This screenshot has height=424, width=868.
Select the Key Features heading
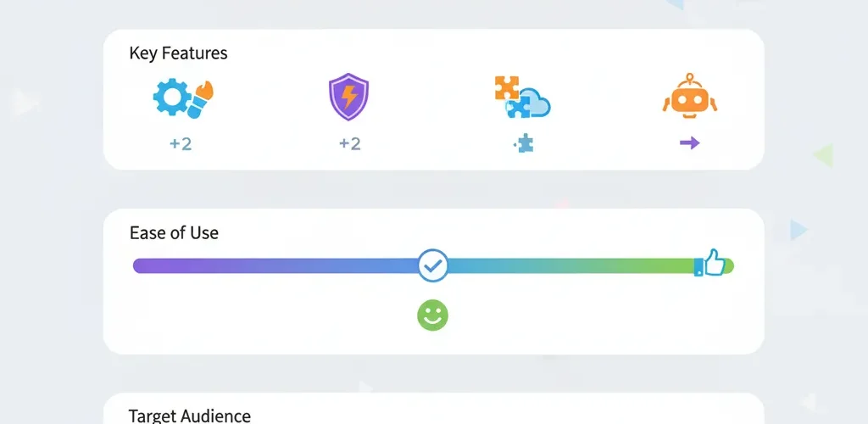click(178, 53)
